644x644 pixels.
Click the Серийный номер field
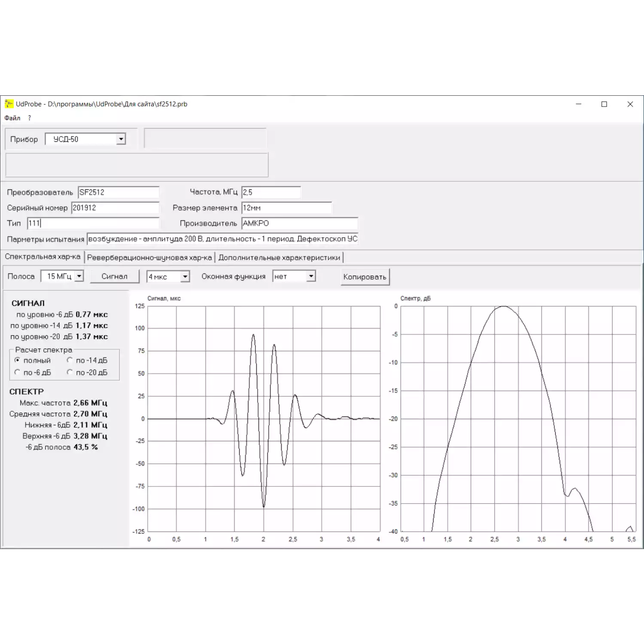[115, 208]
